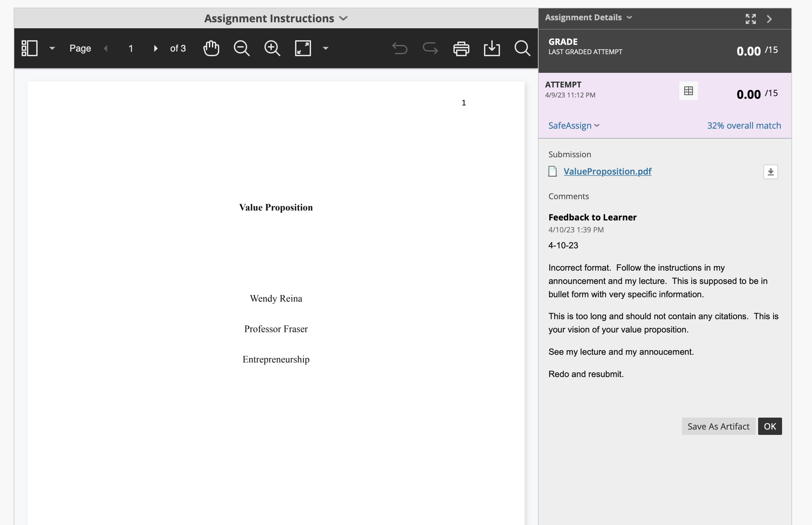Click the file icon beside ValueProposition.pdf
The height and width of the screenshot is (525, 812).
click(553, 171)
